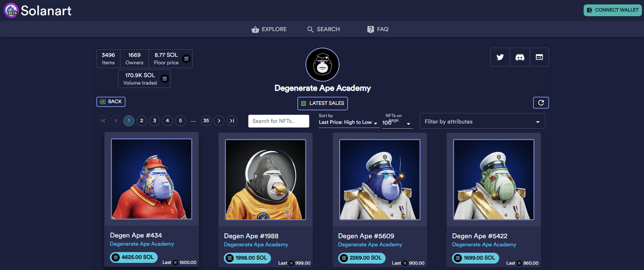Show the Latest Sales list
The height and width of the screenshot is (270, 644).
click(x=323, y=103)
